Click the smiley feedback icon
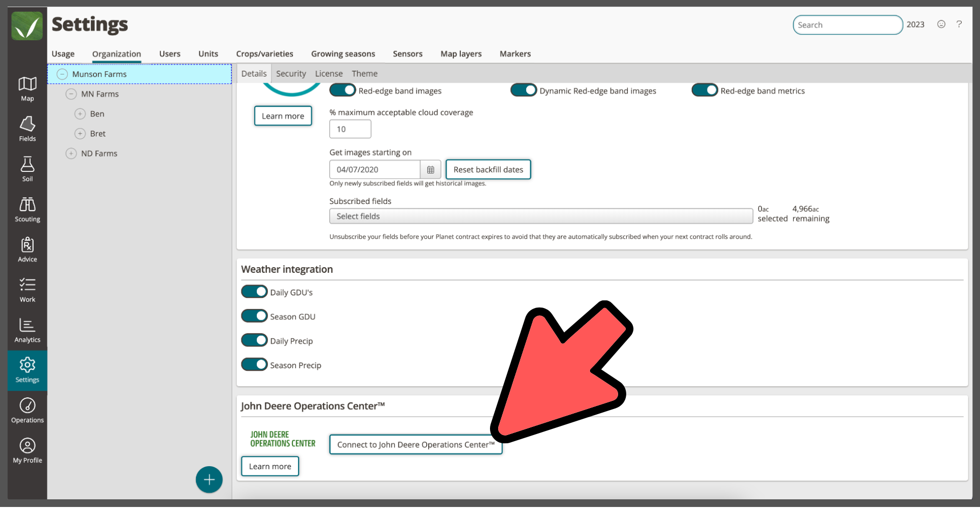The width and height of the screenshot is (980, 508). point(941,24)
